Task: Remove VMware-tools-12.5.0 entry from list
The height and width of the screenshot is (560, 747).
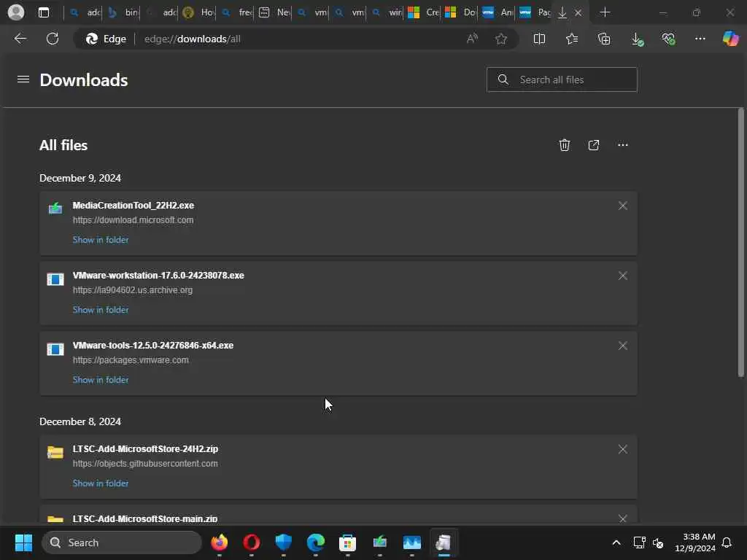Action: coord(623,346)
